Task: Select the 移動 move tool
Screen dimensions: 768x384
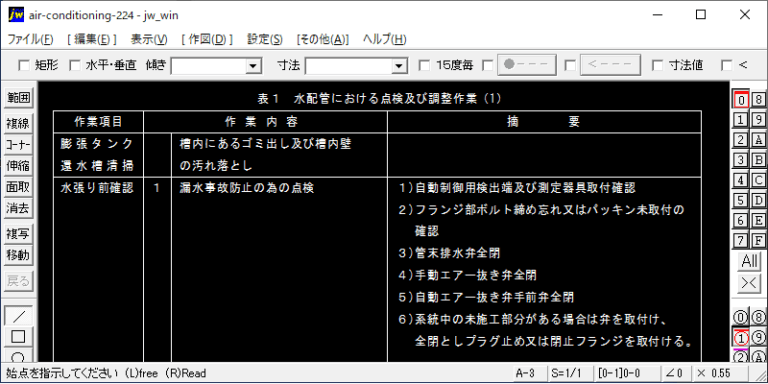Action: (19, 255)
